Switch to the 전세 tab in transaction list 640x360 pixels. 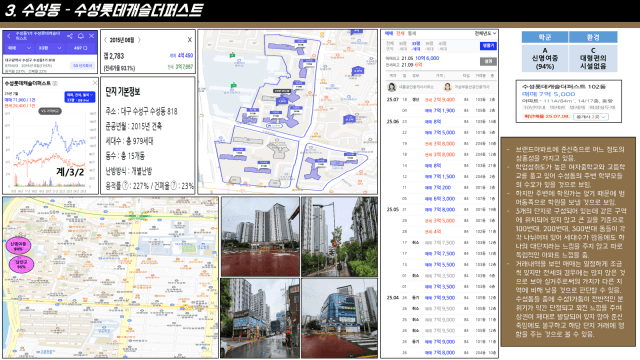tap(400, 33)
